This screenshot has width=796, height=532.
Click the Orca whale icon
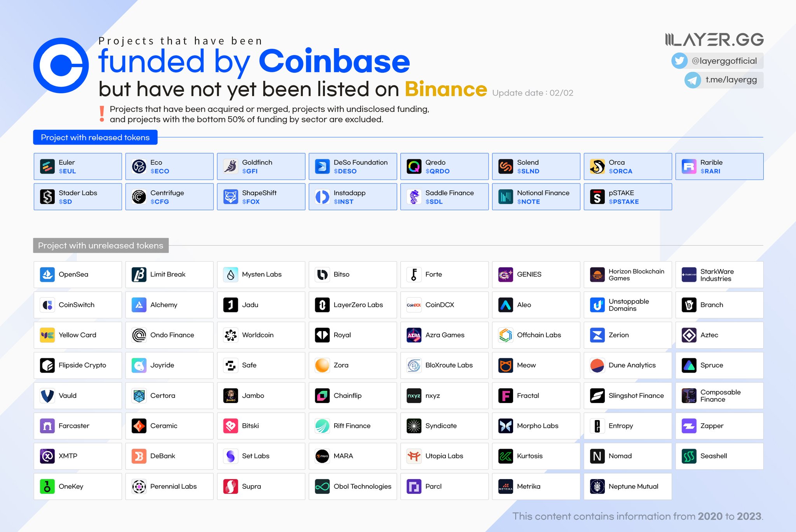pyautogui.click(x=597, y=166)
